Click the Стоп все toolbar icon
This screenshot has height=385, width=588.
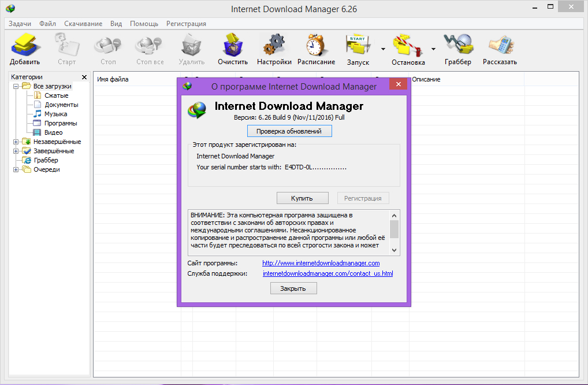150,45
